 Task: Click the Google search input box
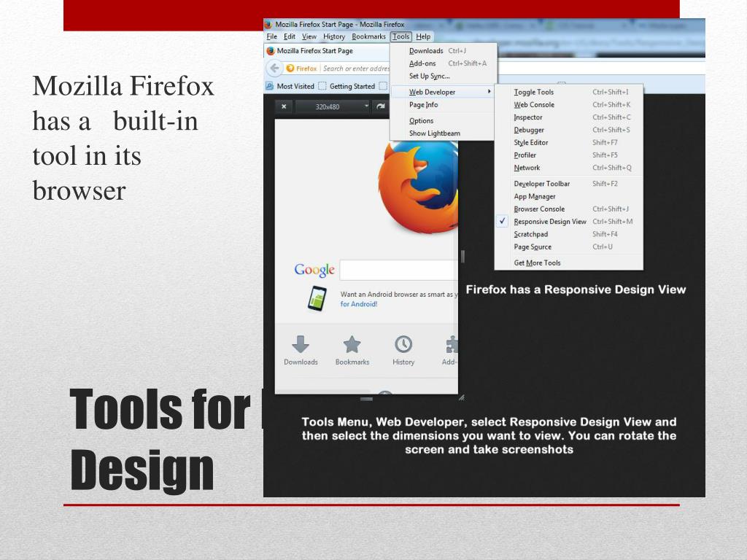pos(399,270)
